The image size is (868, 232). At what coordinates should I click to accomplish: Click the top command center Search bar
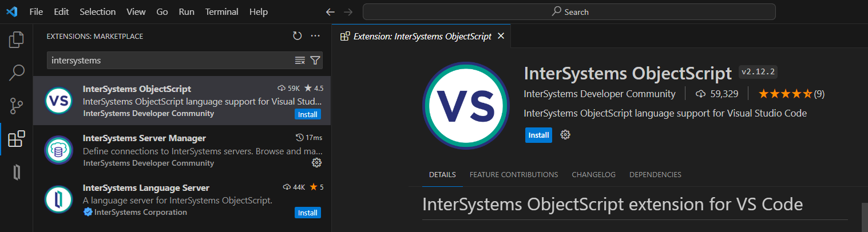click(x=569, y=11)
